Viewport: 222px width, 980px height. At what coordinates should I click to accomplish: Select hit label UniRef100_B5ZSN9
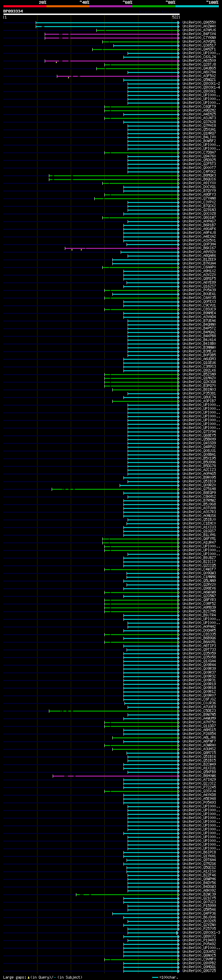coord(199,374)
